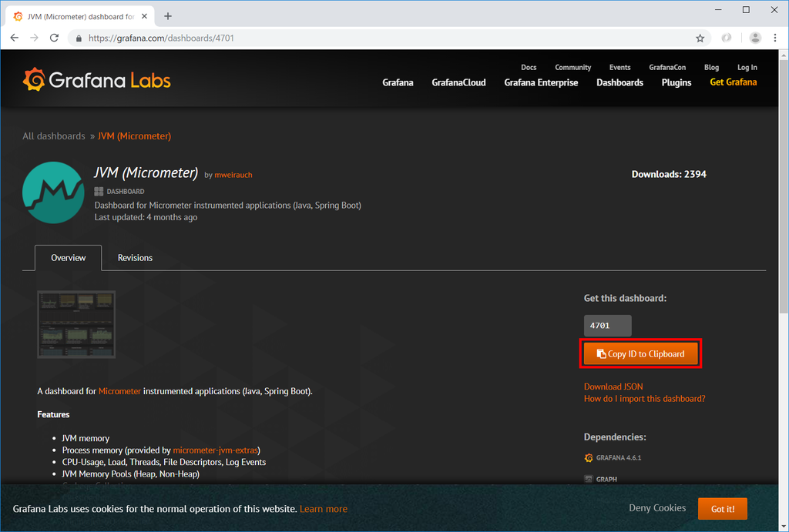Open the Community link
The height and width of the screenshot is (532, 789).
pos(572,68)
